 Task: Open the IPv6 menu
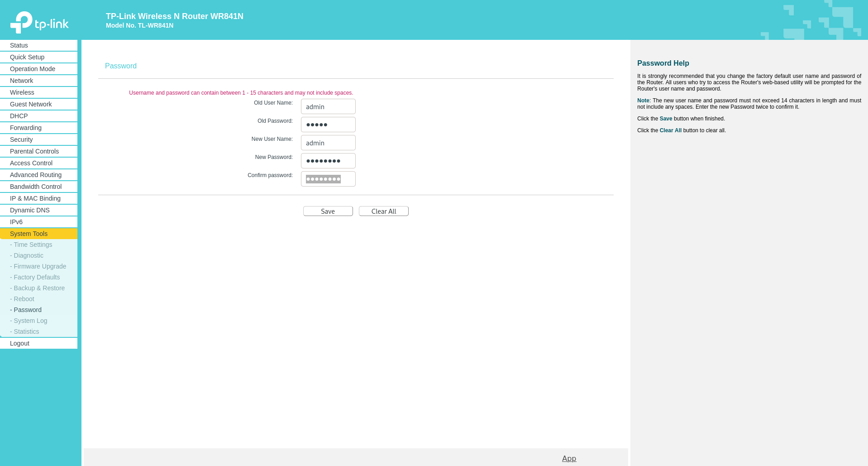point(38,222)
